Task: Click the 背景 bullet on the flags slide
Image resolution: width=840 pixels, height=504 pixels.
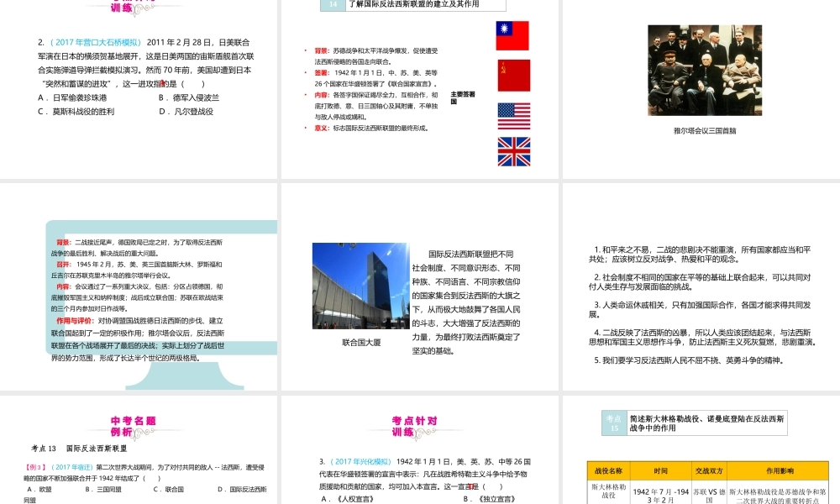Action: (322, 51)
